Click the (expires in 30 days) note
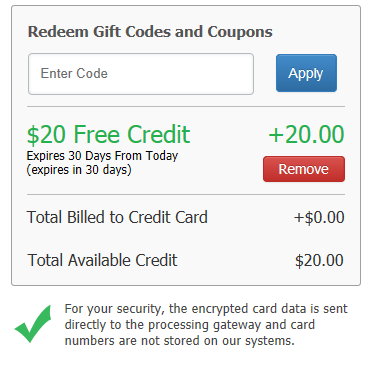The height and width of the screenshot is (367, 382). tap(79, 170)
